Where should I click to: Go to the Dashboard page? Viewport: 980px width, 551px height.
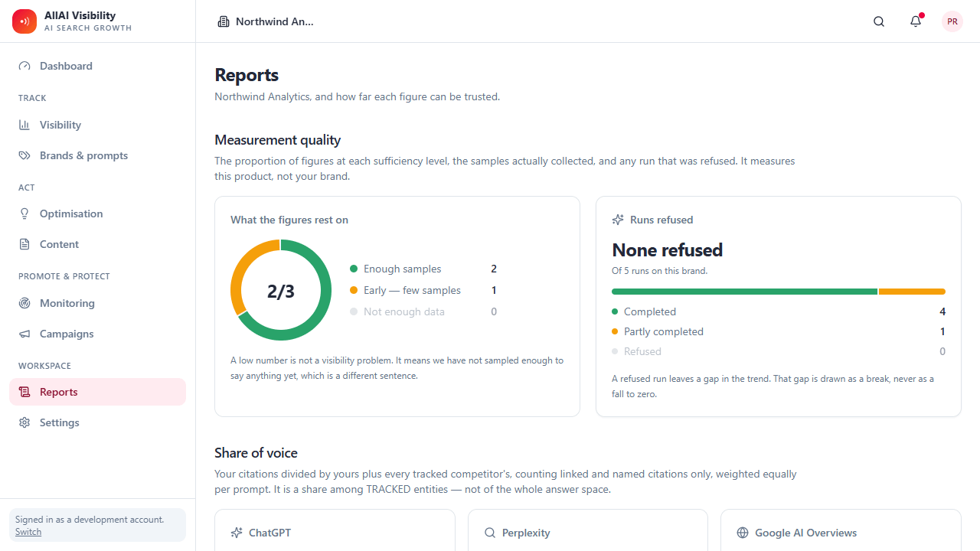coord(97,66)
